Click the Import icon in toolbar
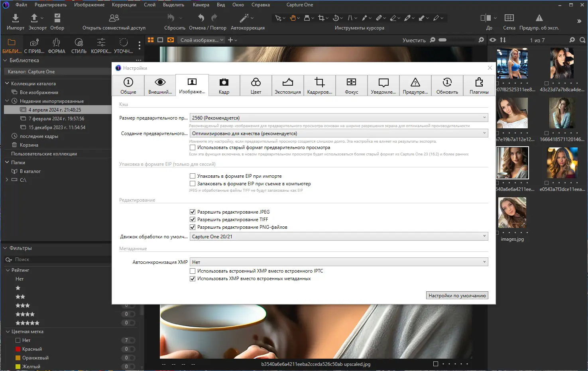The width and height of the screenshot is (588, 371). [15, 18]
